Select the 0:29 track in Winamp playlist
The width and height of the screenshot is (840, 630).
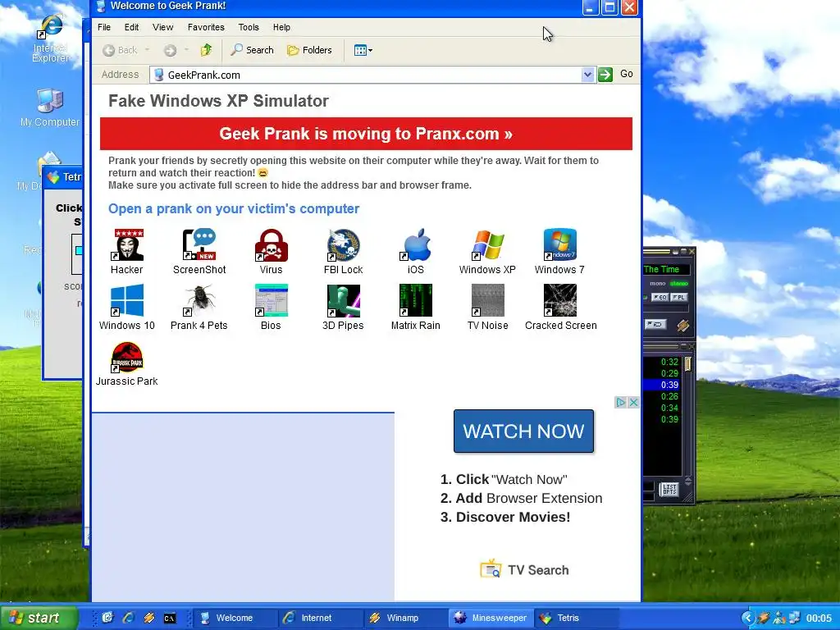pos(669,373)
